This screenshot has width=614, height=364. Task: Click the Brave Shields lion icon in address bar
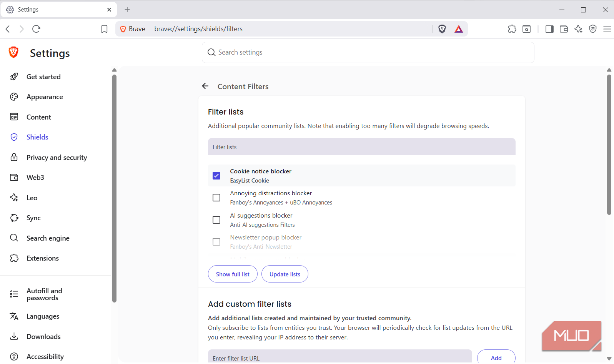(442, 29)
